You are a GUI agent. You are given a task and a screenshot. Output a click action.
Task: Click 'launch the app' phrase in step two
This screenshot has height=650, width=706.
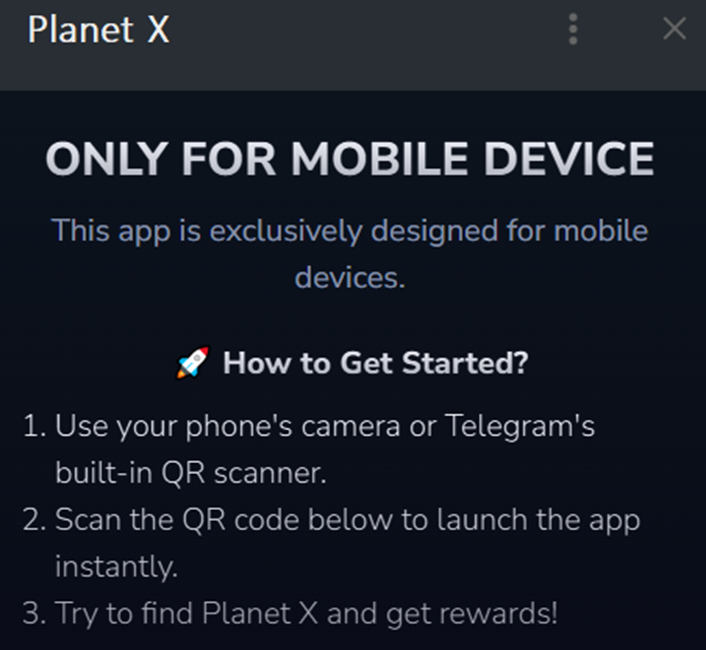539,521
